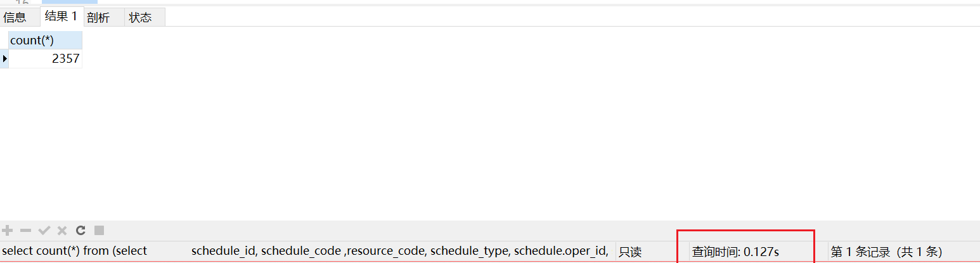Click the stop square icon
This screenshot has width=980, height=263.
coord(99,231)
